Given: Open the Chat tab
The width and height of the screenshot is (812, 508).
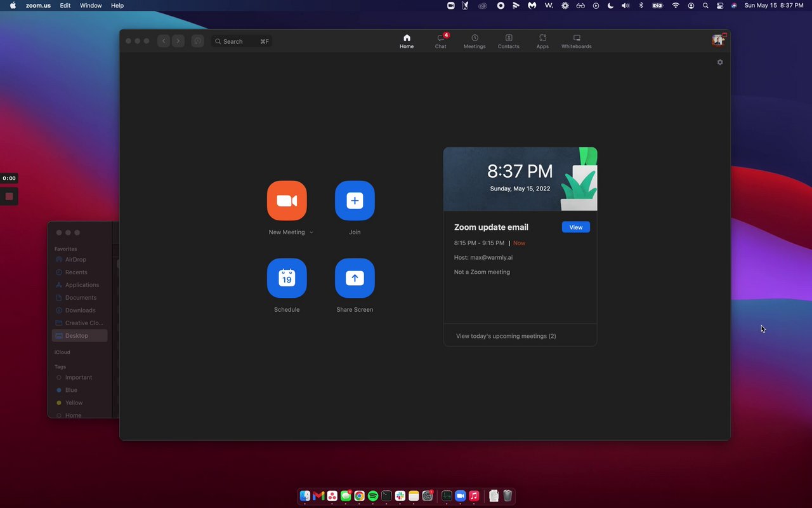Looking at the screenshot, I should tap(441, 41).
